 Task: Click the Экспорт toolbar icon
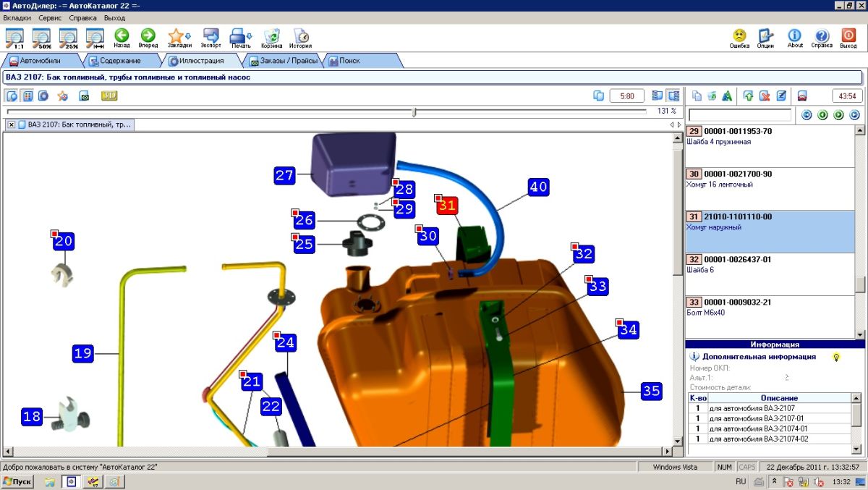210,38
